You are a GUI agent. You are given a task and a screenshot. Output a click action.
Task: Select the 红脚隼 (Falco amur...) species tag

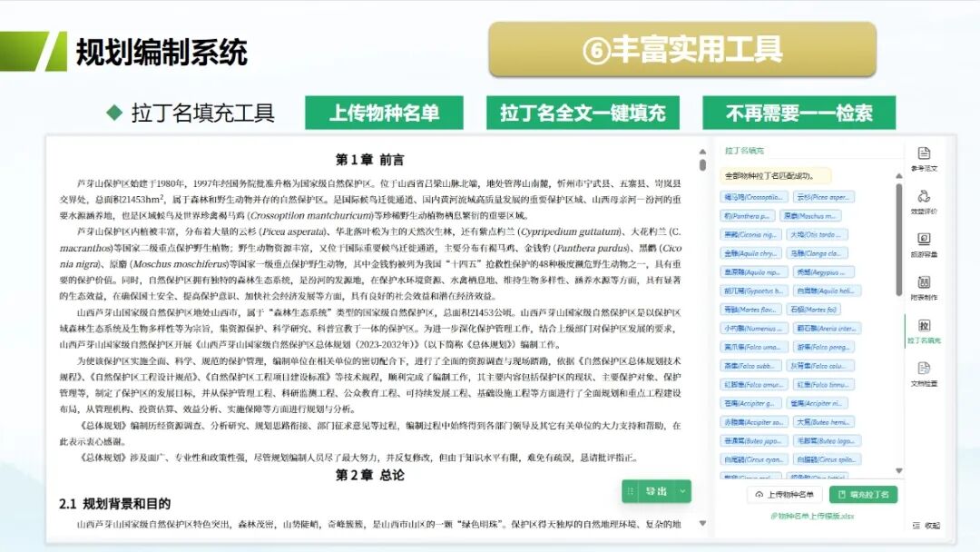(754, 384)
